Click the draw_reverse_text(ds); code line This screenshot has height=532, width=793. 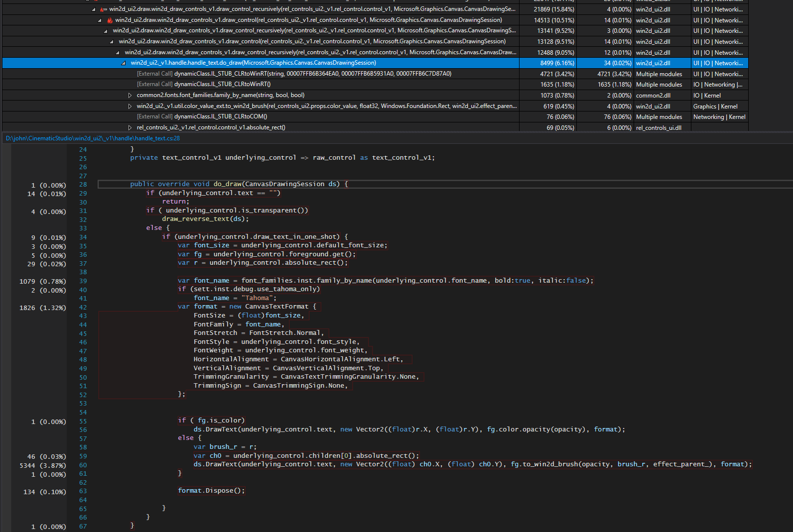coord(205,219)
